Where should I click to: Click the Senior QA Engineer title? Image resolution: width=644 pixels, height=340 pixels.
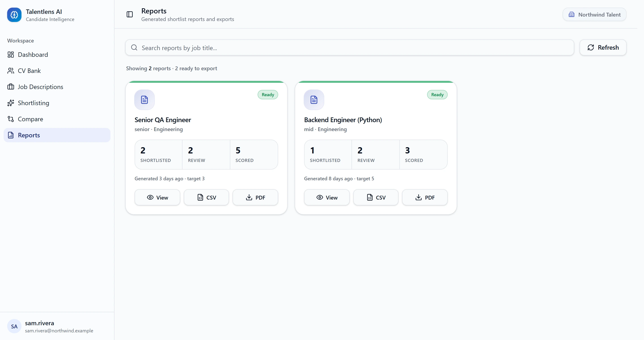click(163, 120)
